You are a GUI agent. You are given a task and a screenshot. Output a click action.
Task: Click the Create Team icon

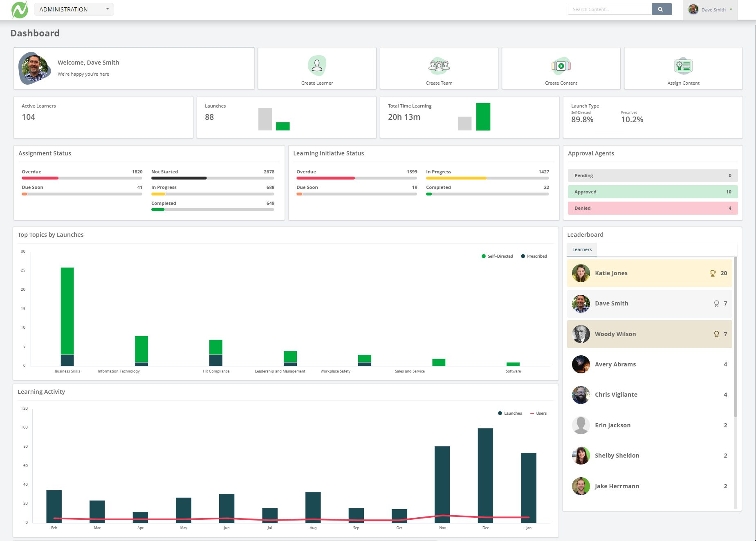[439, 65]
